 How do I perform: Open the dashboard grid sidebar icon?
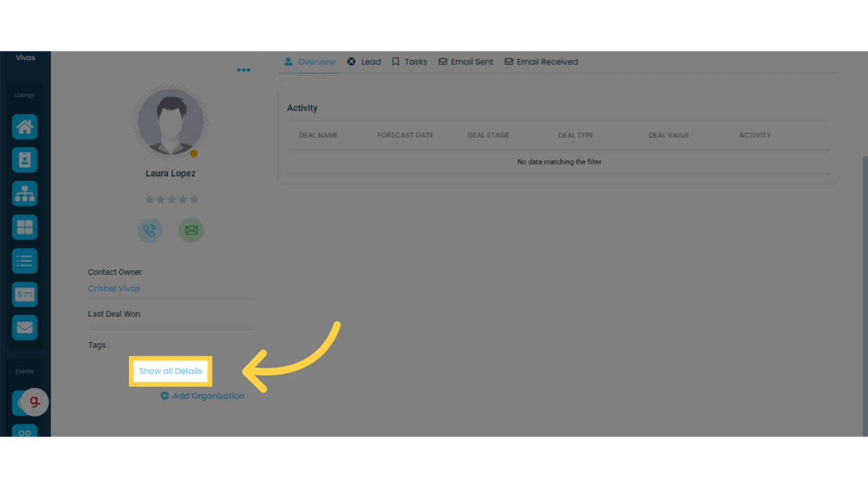click(x=25, y=227)
